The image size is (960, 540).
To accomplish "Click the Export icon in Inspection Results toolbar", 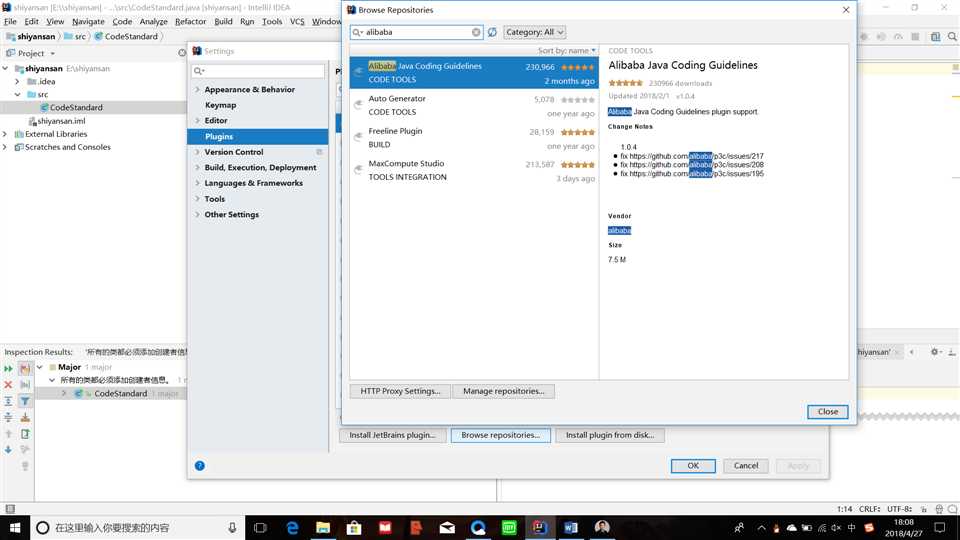I will (x=25, y=418).
